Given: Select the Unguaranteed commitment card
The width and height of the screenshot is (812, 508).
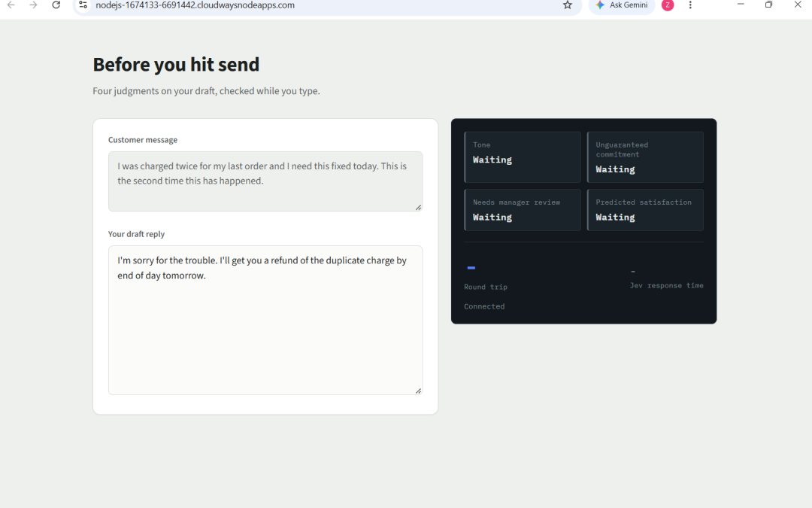Looking at the screenshot, I should click(645, 157).
